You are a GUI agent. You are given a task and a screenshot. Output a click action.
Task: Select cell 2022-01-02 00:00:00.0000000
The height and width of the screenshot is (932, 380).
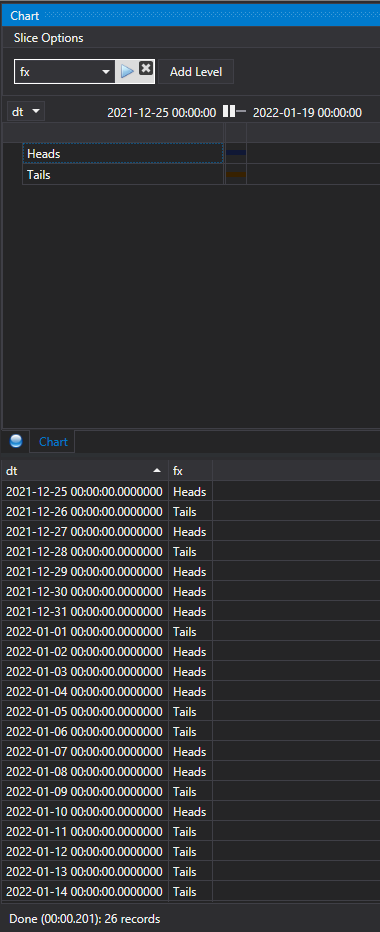(x=84, y=651)
